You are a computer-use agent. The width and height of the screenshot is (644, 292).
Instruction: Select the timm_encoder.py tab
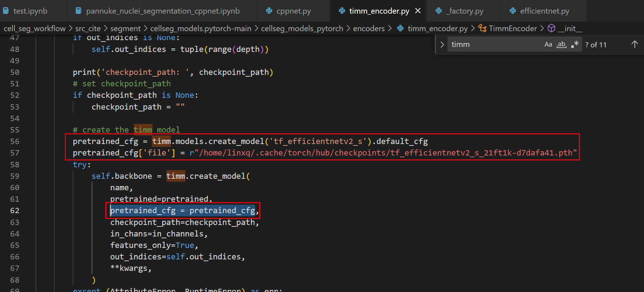pos(379,11)
